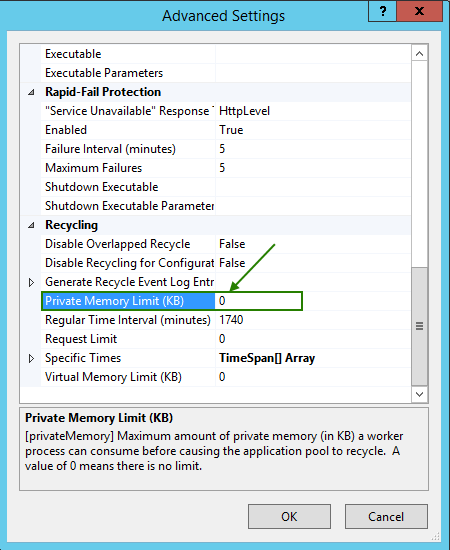Click the 1740 interval value
Screen dimensions: 450x550
pos(231,320)
